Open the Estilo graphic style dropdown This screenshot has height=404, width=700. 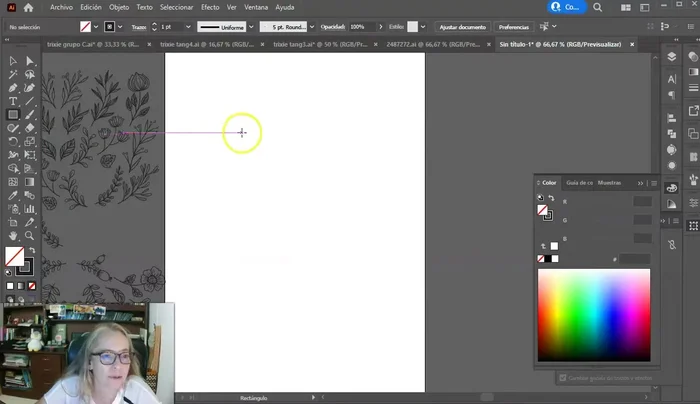pyautogui.click(x=423, y=27)
